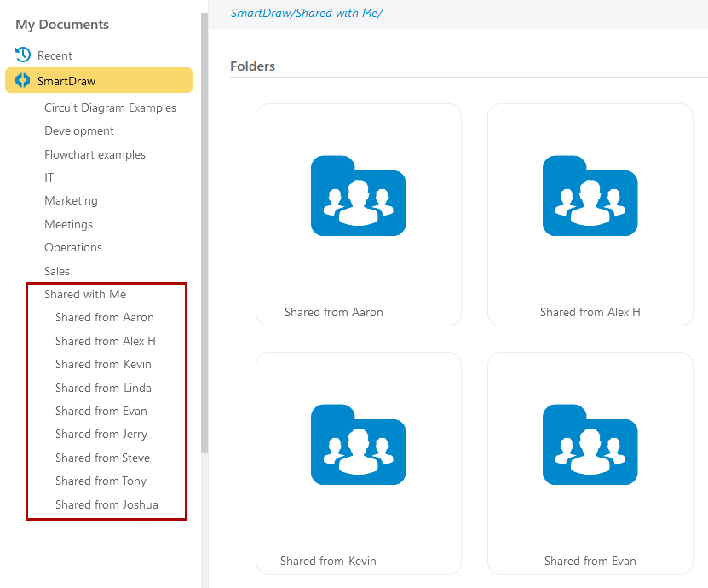
Task: Open Shared from Jerry in sidebar
Action: point(101,435)
